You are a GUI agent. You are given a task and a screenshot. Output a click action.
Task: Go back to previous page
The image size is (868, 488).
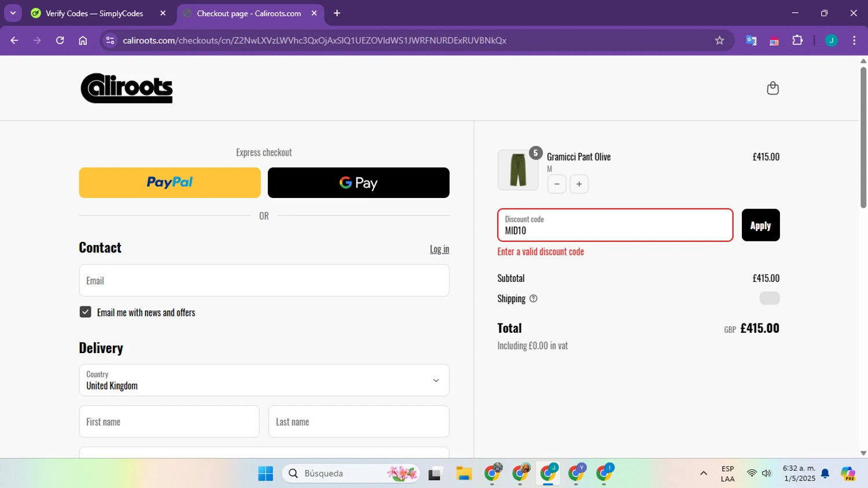[x=14, y=41]
